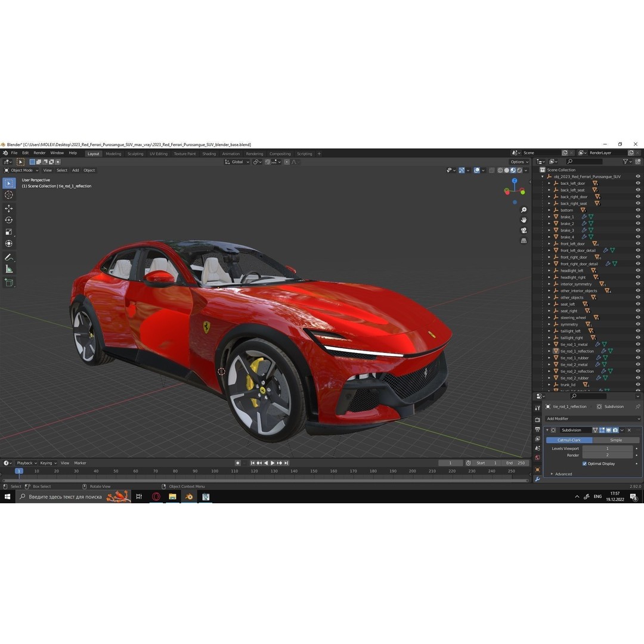Choose the Move tool
Screen dimensions: 644x644
pyautogui.click(x=8, y=209)
